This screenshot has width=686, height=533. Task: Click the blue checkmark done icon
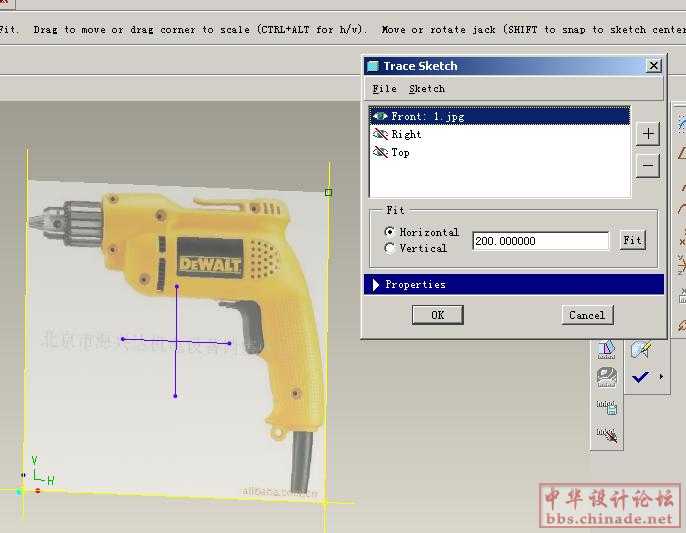pyautogui.click(x=640, y=376)
